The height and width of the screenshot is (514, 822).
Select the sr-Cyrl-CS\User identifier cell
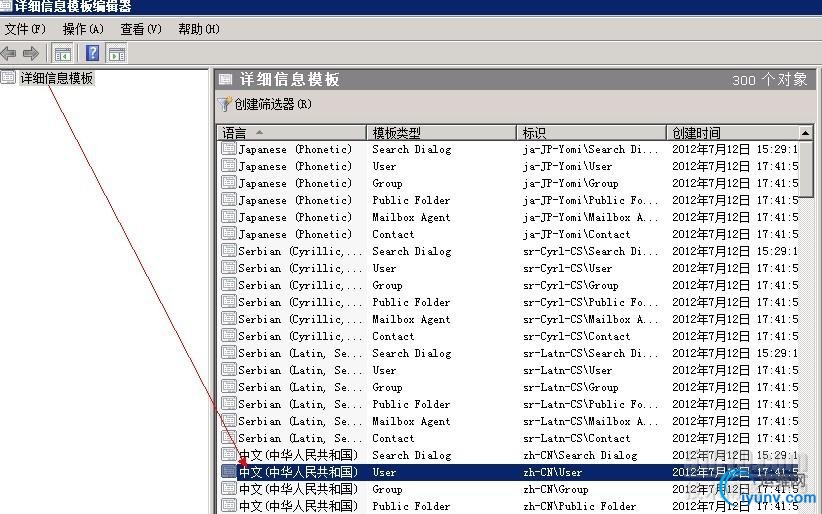(x=567, y=268)
